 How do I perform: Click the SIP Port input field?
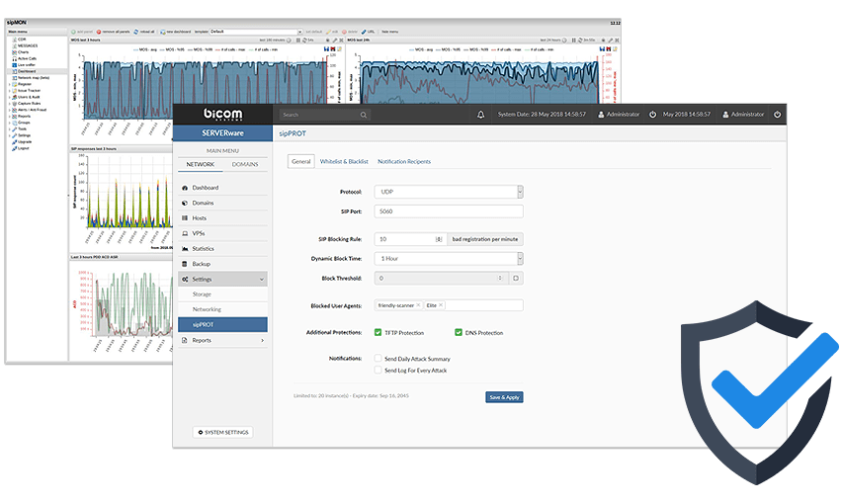[x=450, y=211]
